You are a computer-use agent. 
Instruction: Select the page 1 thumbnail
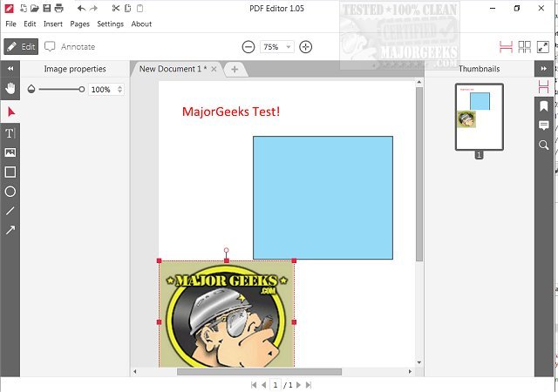tap(479, 117)
